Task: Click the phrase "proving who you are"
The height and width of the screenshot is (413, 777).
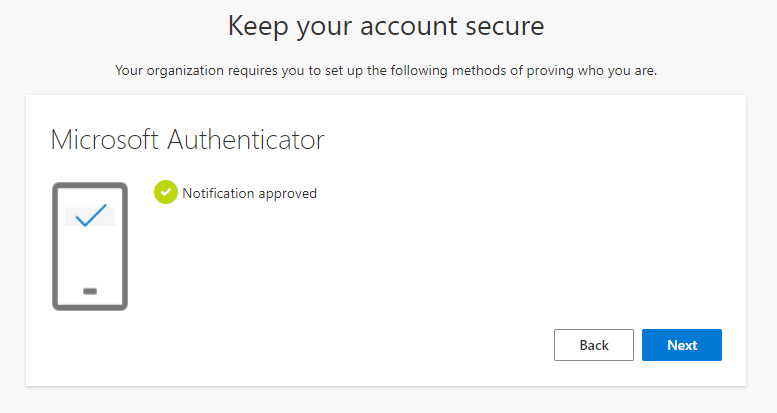Action: click(x=591, y=71)
